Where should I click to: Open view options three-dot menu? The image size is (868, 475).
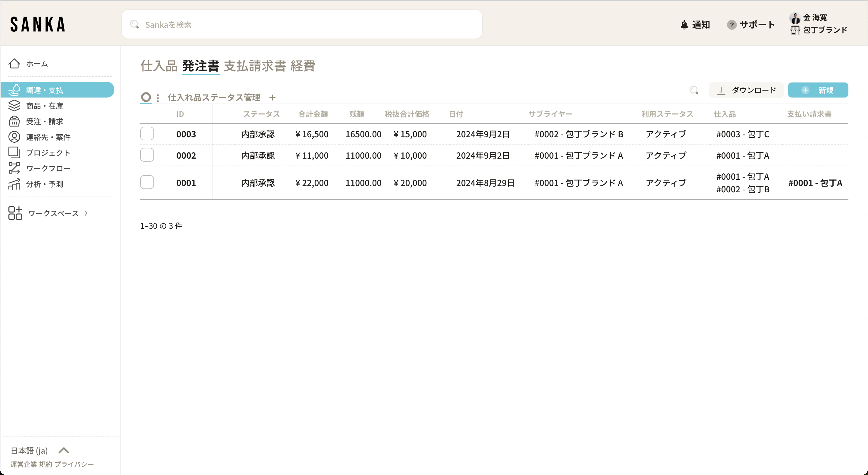(x=158, y=98)
